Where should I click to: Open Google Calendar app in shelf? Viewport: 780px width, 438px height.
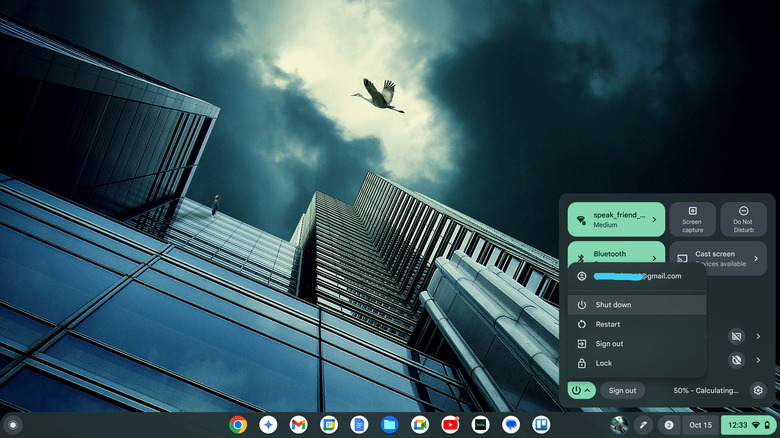[329, 425]
